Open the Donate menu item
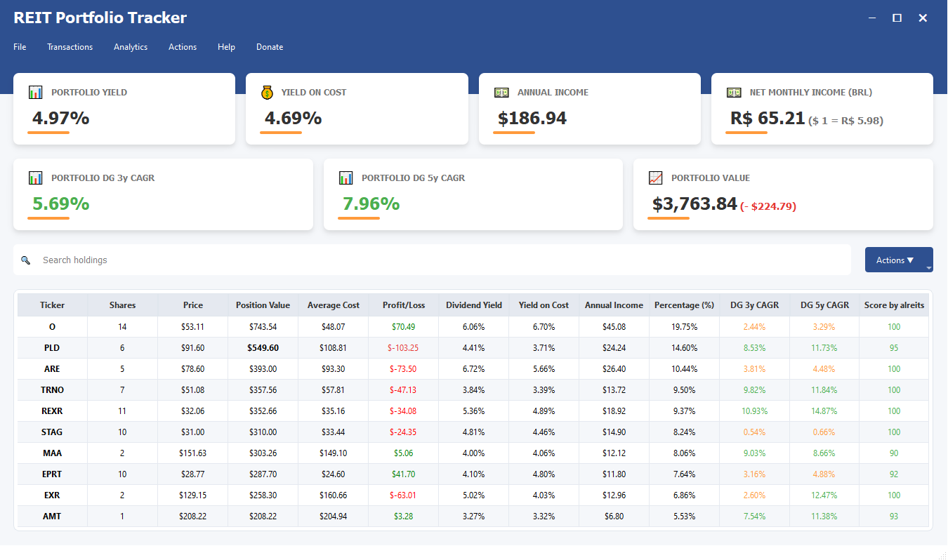Screen dimensions: 948x560 (270, 47)
